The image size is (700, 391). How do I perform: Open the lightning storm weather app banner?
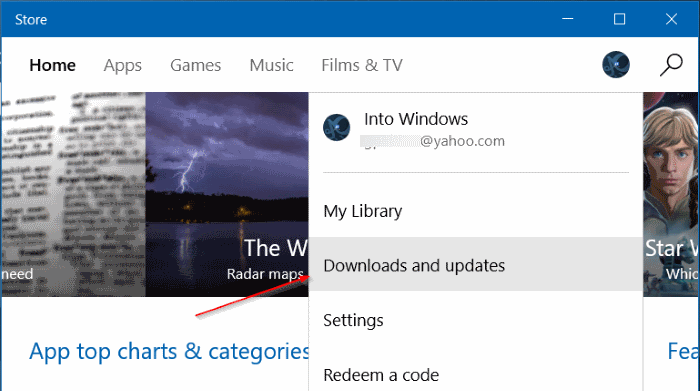click(227, 194)
